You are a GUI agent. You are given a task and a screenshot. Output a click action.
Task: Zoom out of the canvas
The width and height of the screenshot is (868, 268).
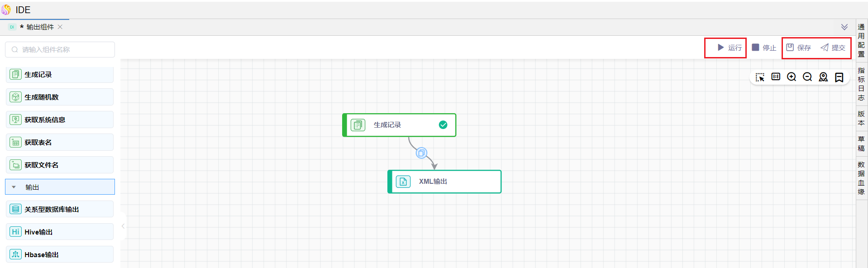[x=807, y=77]
